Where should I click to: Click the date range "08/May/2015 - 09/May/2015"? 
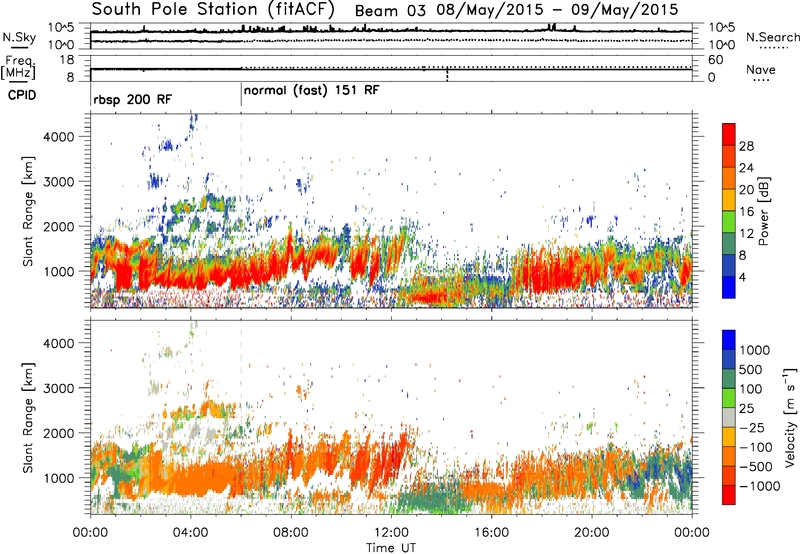point(557,10)
